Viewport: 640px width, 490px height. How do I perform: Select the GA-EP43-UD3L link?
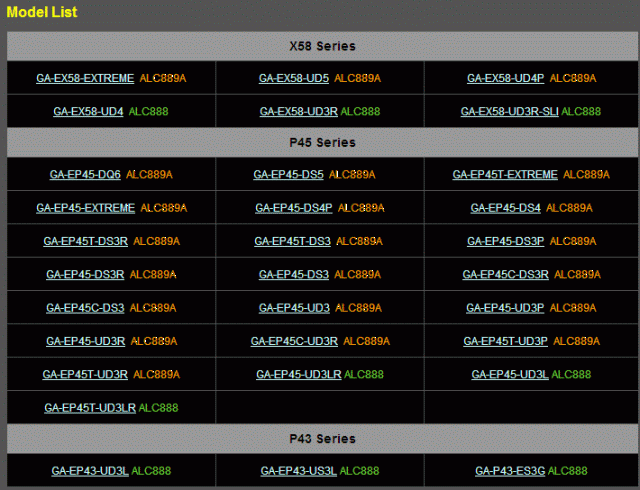90,471
